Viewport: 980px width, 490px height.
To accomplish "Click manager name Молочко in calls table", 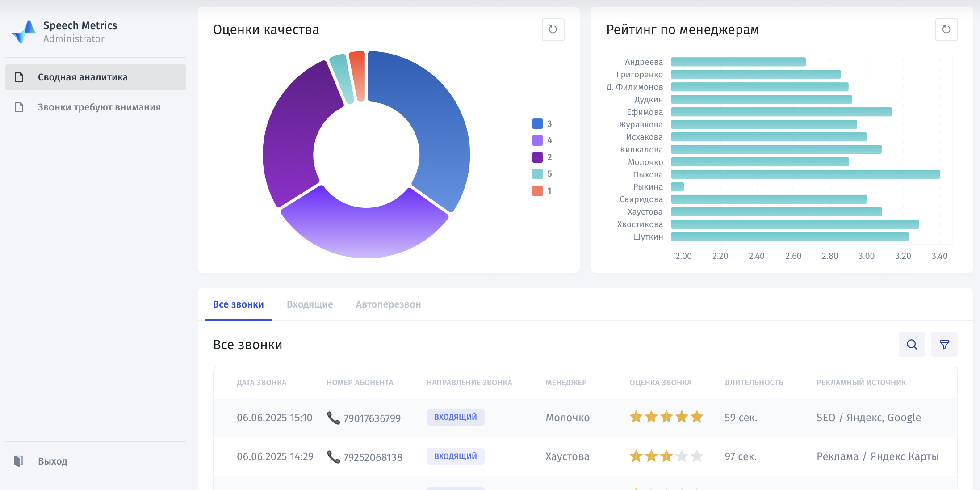I will point(568,418).
